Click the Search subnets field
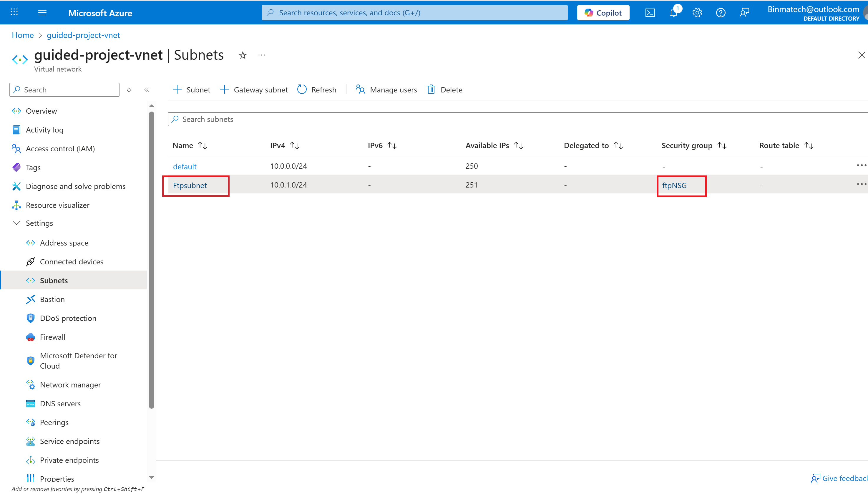 pyautogui.click(x=509, y=119)
